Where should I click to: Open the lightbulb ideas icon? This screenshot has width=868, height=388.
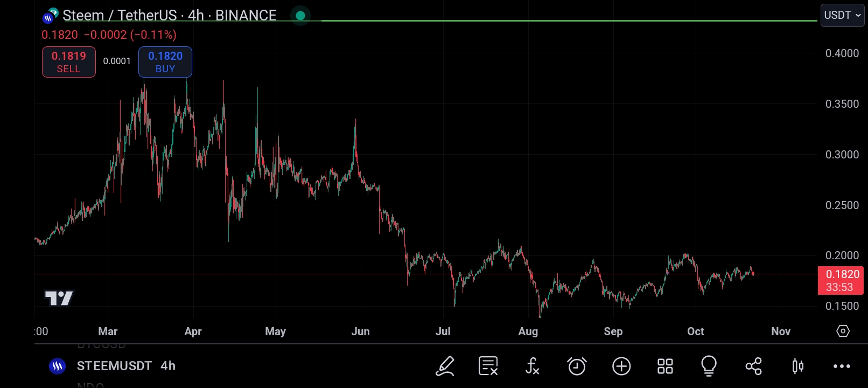pos(709,366)
